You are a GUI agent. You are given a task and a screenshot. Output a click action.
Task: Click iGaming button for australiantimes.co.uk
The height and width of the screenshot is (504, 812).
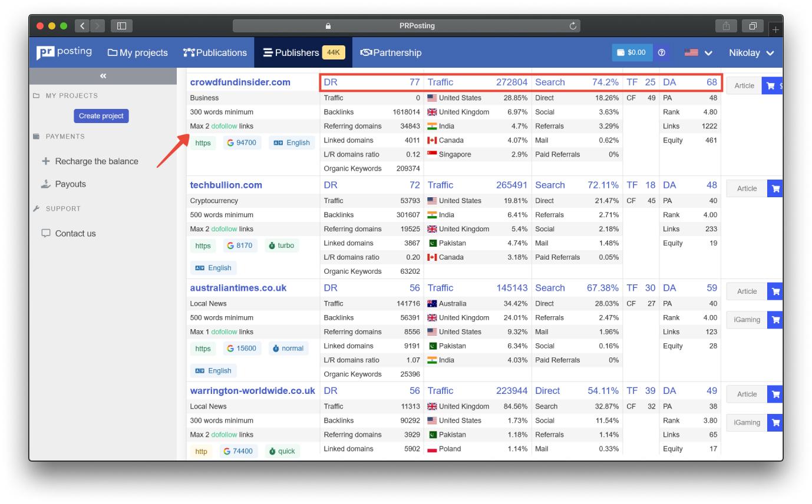coord(747,320)
